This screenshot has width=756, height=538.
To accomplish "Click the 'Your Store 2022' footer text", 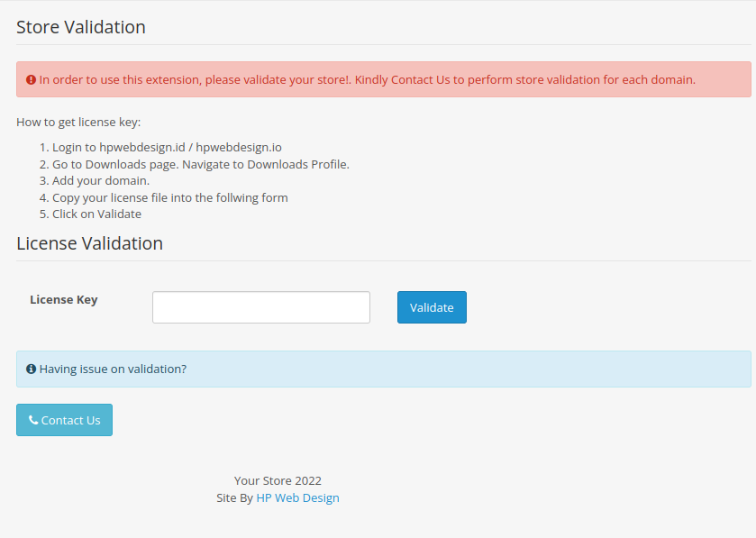I will (278, 481).
